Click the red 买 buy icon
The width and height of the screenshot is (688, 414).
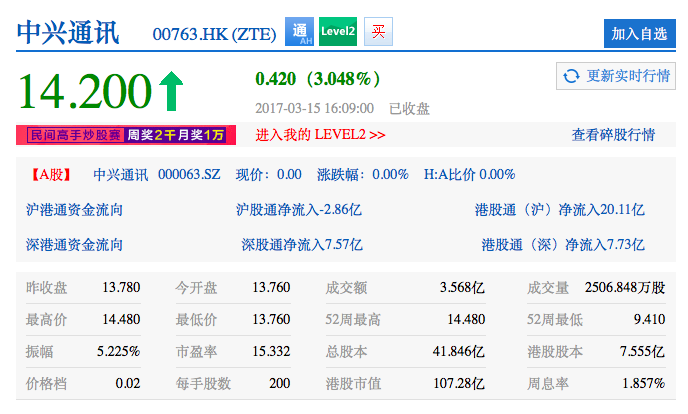pos(378,32)
